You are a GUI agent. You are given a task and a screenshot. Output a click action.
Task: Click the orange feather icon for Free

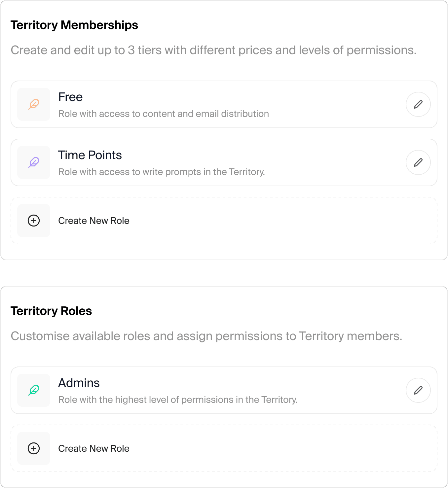coord(34,104)
